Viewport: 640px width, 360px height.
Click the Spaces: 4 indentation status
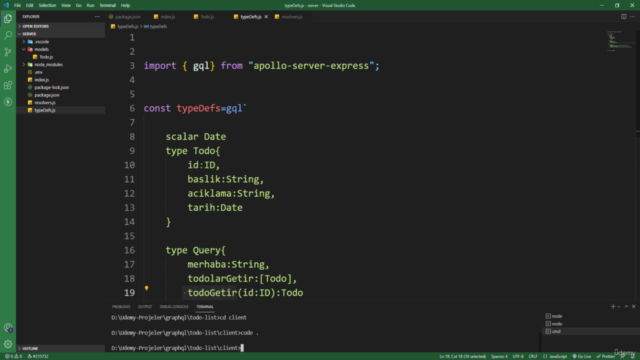(x=499, y=356)
